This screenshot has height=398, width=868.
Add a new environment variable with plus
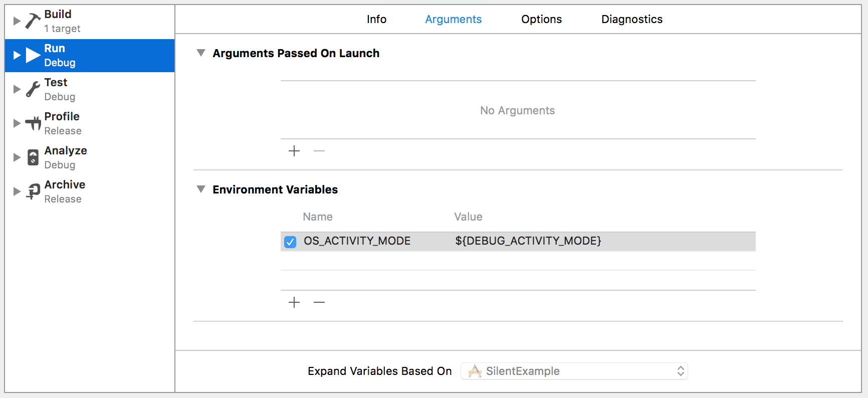[294, 302]
